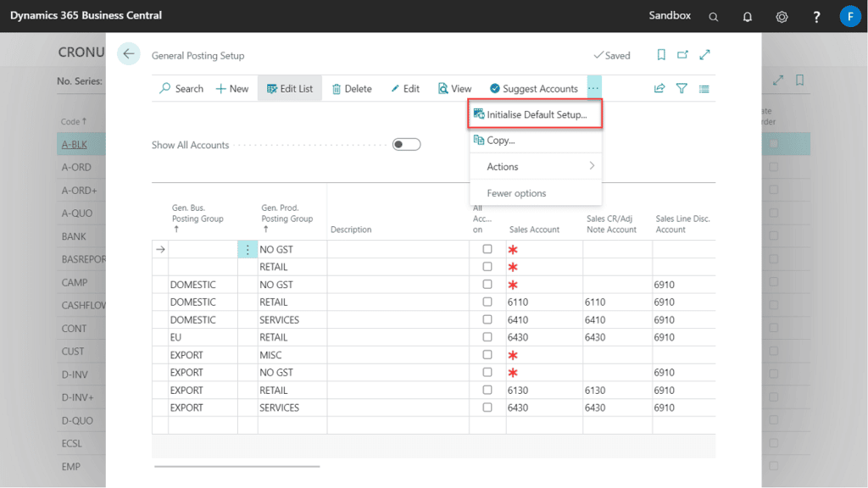Toggle the Show All Accounts switch
The width and height of the screenshot is (868, 488).
tap(406, 144)
